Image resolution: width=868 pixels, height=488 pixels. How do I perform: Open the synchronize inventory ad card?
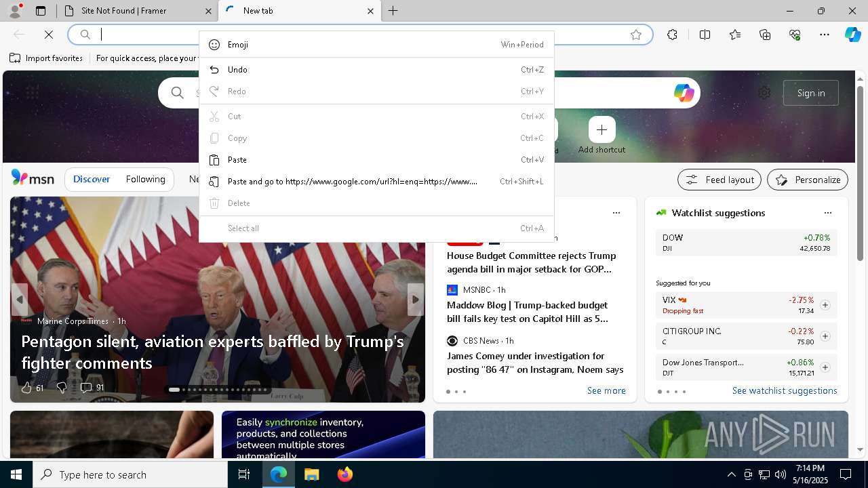(323, 434)
